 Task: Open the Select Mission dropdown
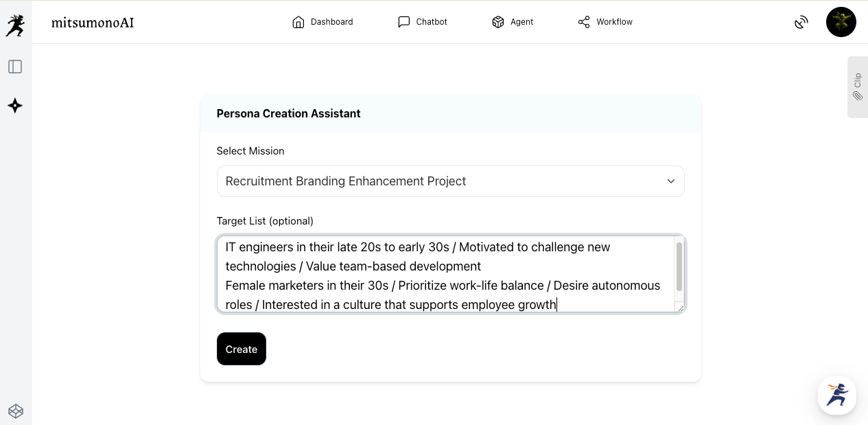coord(439,181)
